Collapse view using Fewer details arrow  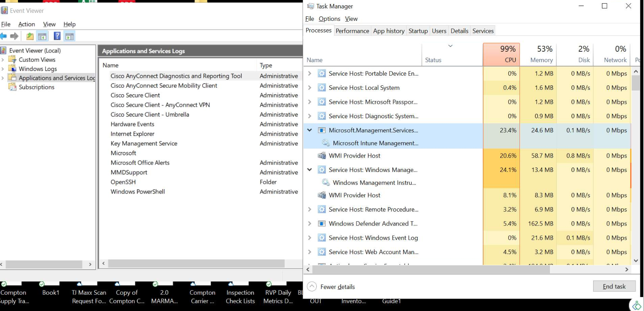[312, 287]
